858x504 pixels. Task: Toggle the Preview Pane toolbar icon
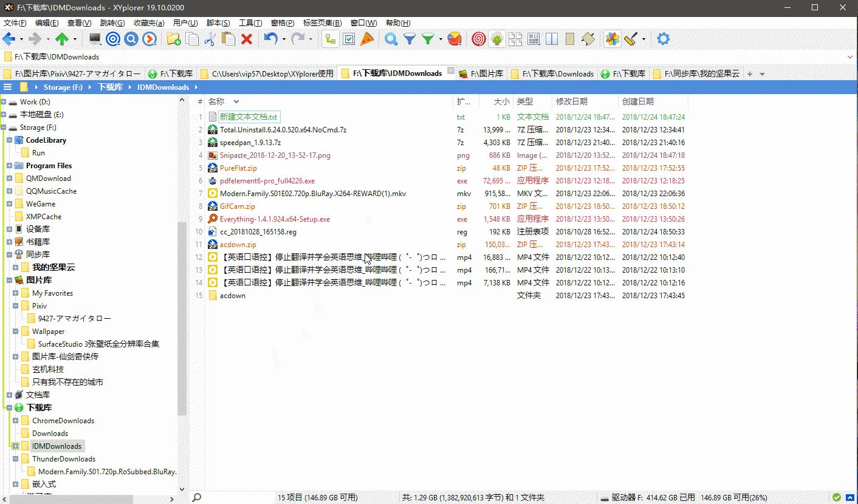[x=569, y=39]
